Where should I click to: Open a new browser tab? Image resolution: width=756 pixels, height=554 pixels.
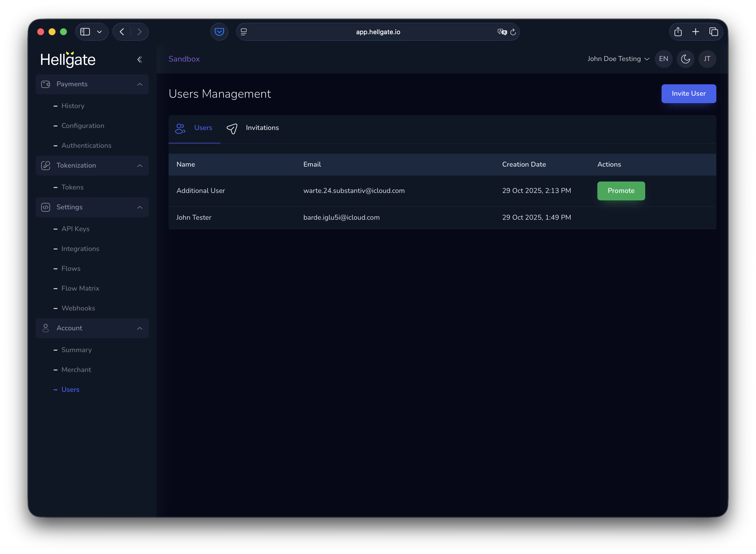(x=695, y=32)
